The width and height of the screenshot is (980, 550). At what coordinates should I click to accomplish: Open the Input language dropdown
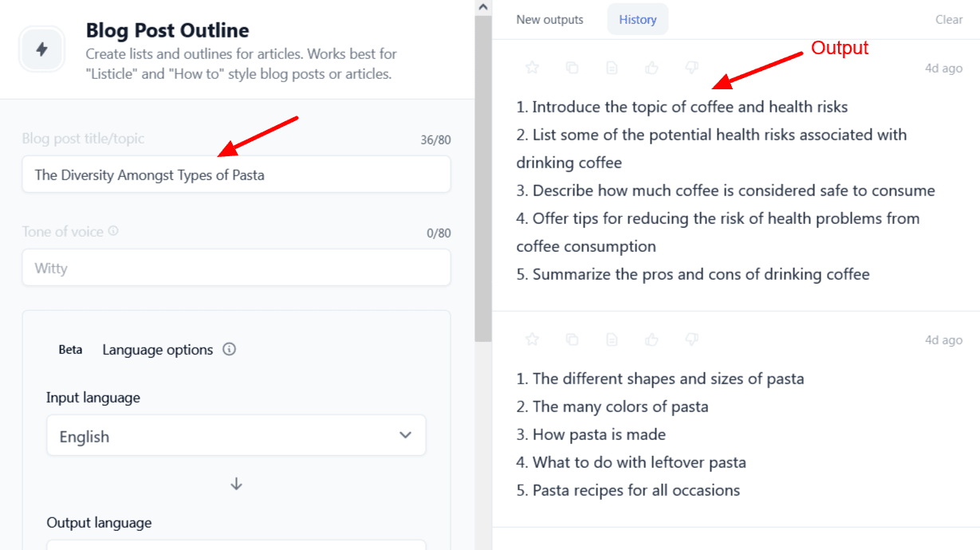pos(236,436)
